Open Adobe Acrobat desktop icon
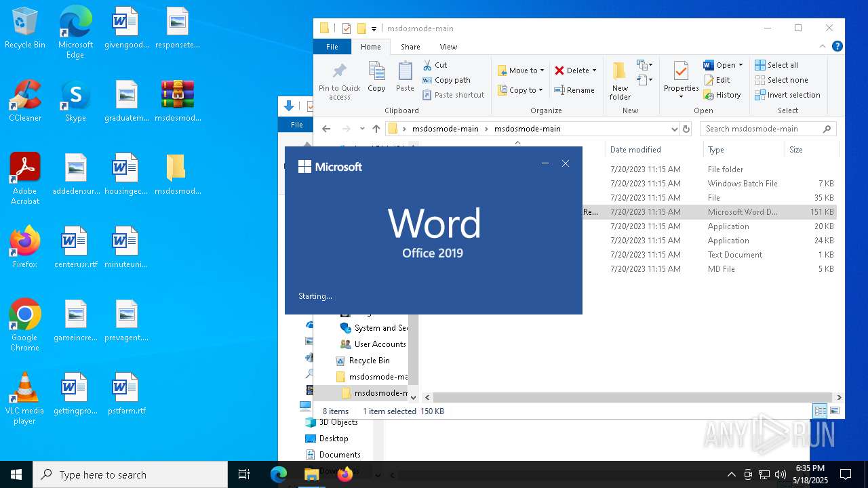Viewport: 868px width, 488px height. [x=25, y=179]
